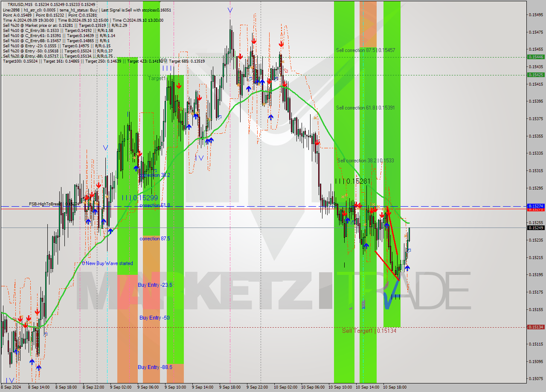Select the '9 Sep 18:00' time axis label

229,387
